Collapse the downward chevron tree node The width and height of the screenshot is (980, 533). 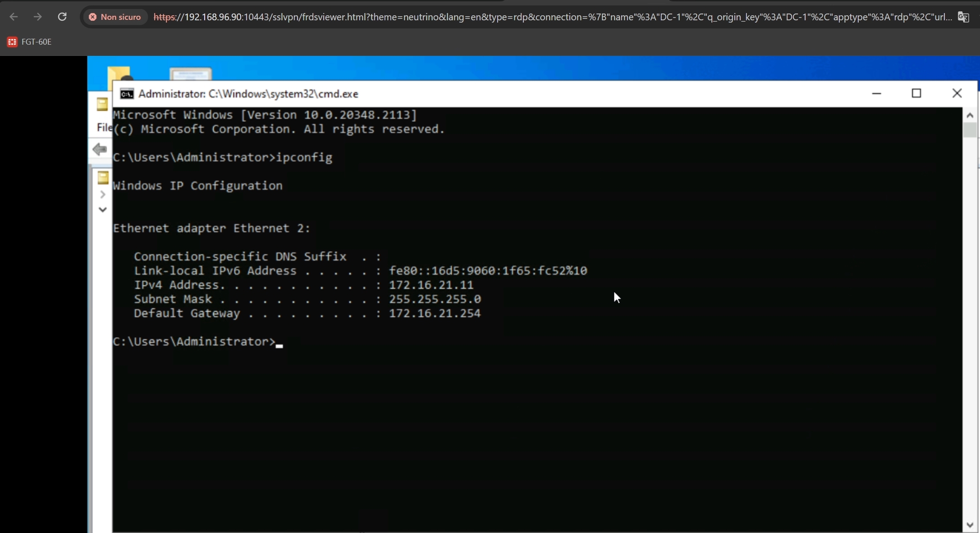click(103, 210)
